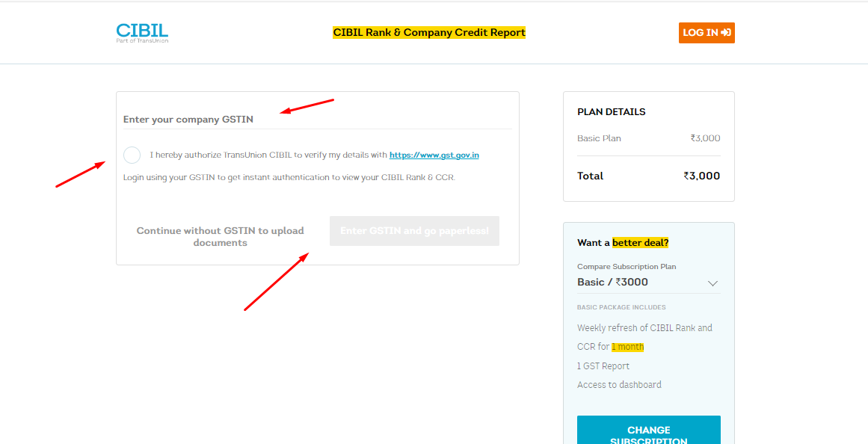Viewport: 868px width, 444px height.
Task: Click the CIBIL Rank & Company Credit Report heading
Action: [428, 32]
